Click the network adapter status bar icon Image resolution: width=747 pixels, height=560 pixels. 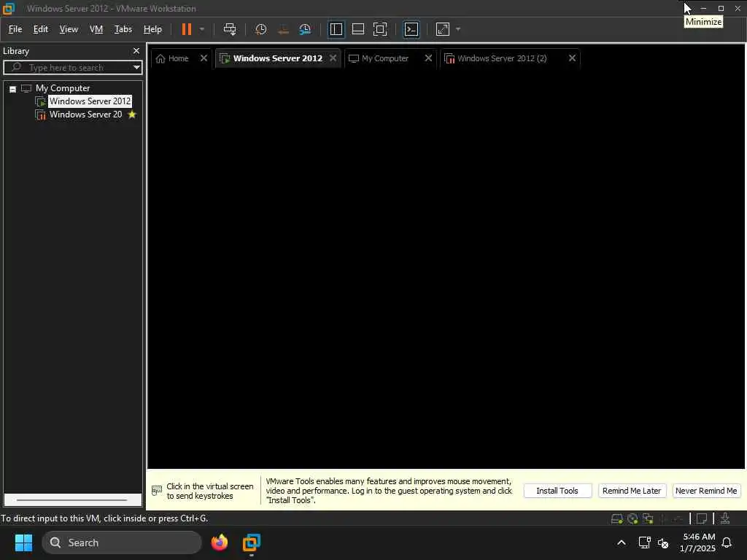648,518
